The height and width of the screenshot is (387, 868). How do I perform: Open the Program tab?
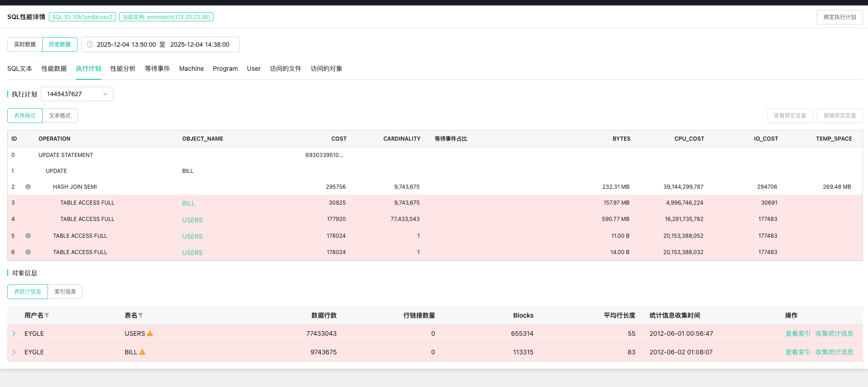(225, 69)
